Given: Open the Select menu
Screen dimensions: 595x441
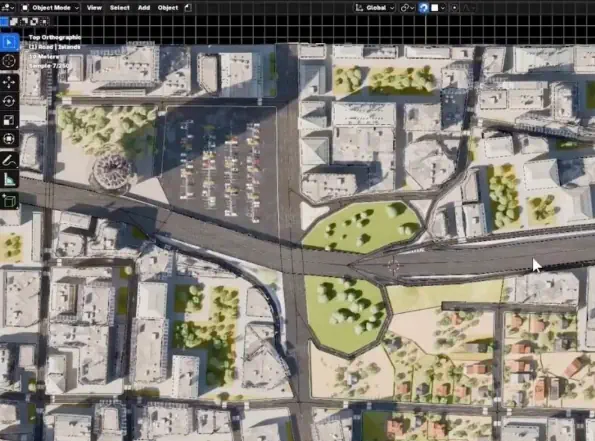Looking at the screenshot, I should coord(120,8).
